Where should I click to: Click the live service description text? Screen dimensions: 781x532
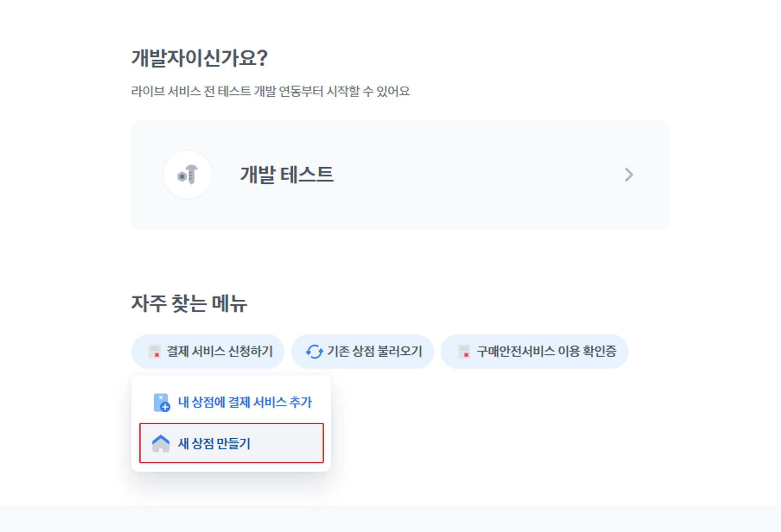point(271,91)
